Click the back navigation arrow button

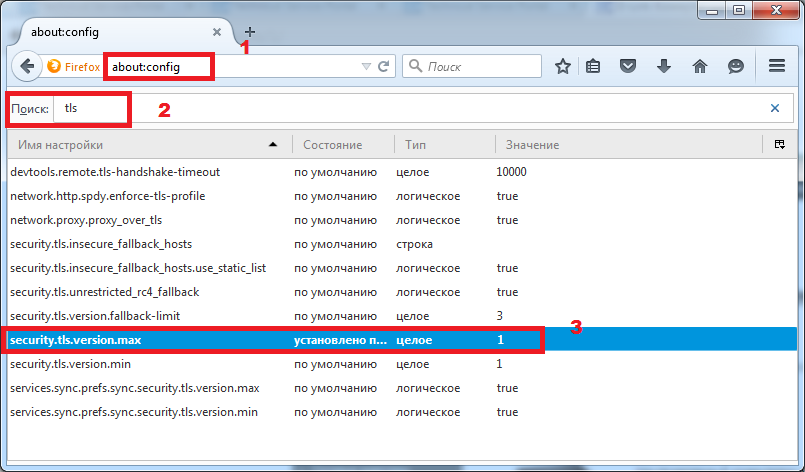[27, 67]
